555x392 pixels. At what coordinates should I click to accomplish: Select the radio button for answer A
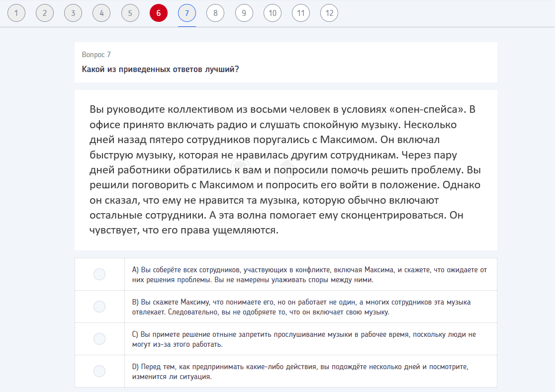(99, 274)
